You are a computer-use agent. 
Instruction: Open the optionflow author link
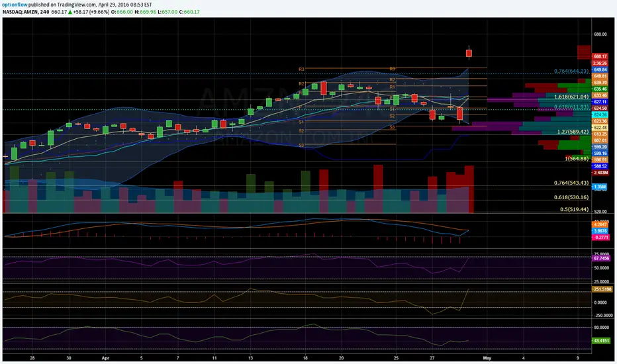click(x=15, y=5)
